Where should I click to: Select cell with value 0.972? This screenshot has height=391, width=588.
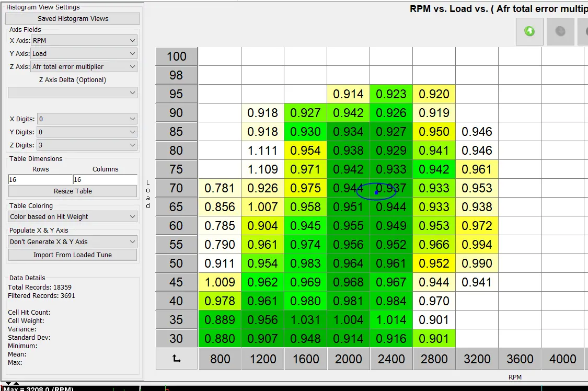click(x=477, y=226)
